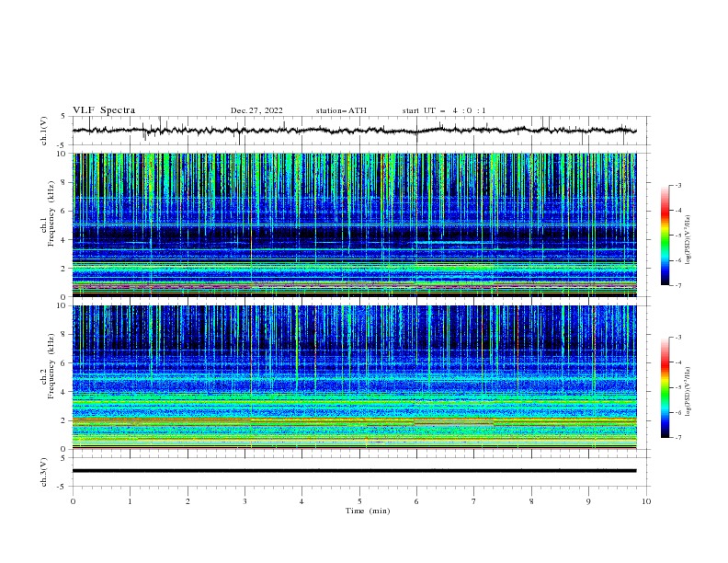Click the 'VLF Spectra' title text
728x563 pixels.
[x=104, y=110]
